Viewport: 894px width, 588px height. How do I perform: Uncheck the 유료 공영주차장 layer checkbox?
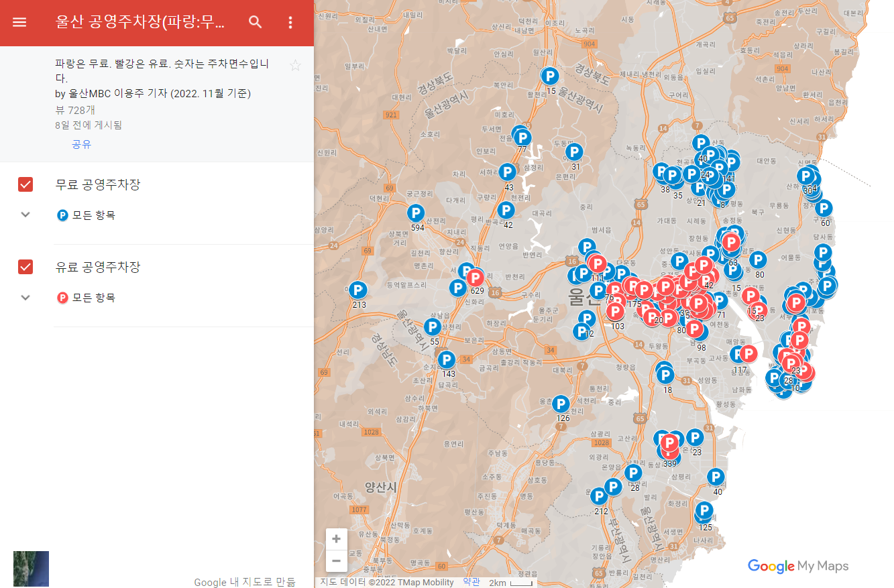tap(25, 267)
